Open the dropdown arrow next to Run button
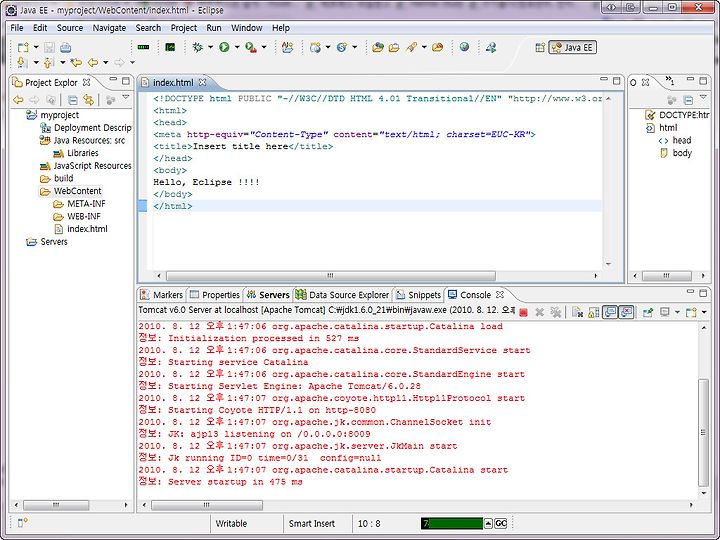720x540 pixels. (x=237, y=47)
